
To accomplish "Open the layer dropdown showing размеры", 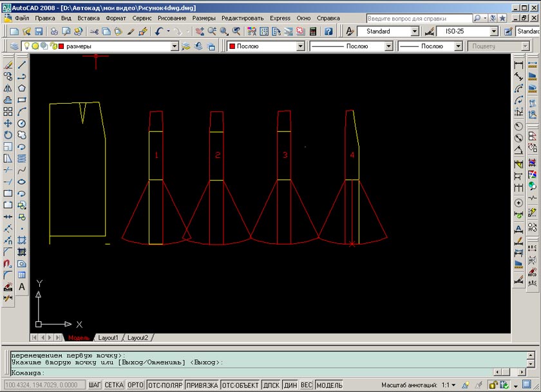I will coord(175,46).
